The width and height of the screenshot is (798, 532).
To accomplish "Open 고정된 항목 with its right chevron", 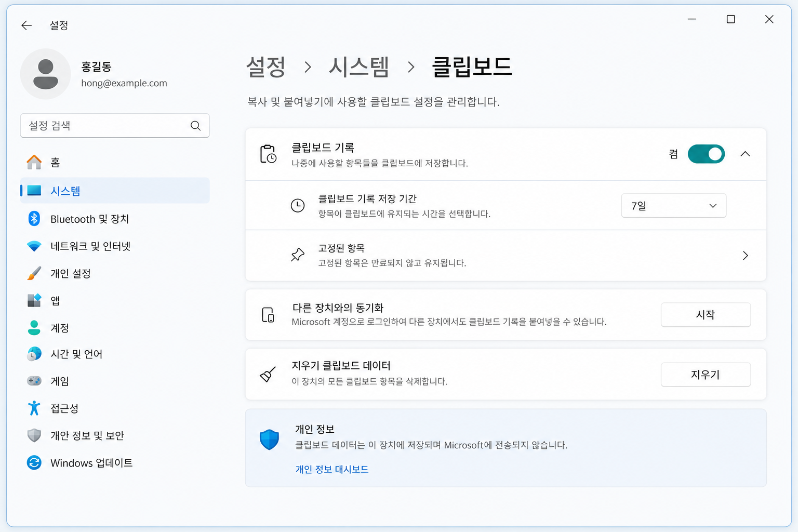I will [746, 256].
